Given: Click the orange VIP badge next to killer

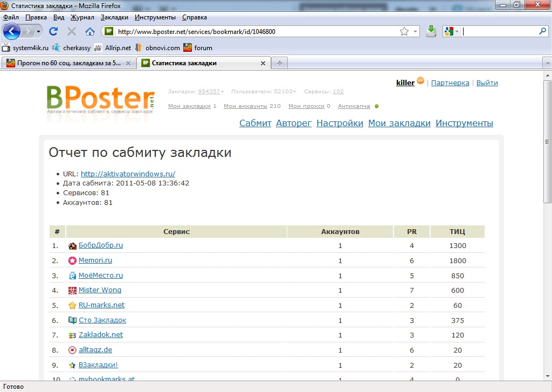Looking at the screenshot, I should click(420, 81).
